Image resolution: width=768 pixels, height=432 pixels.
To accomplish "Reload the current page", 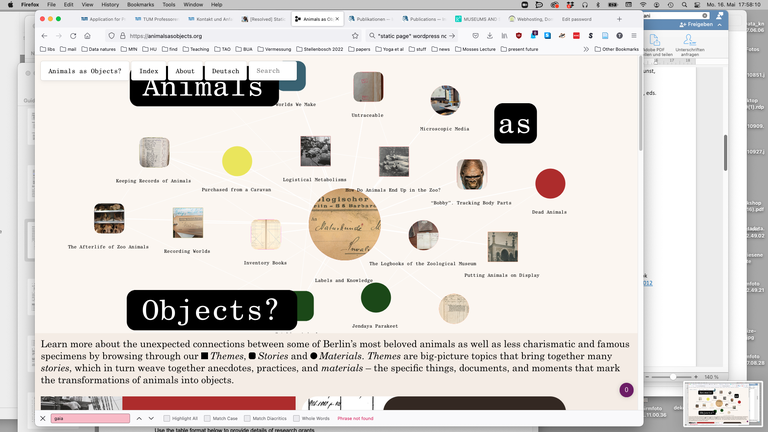I will pyautogui.click(x=73, y=36).
